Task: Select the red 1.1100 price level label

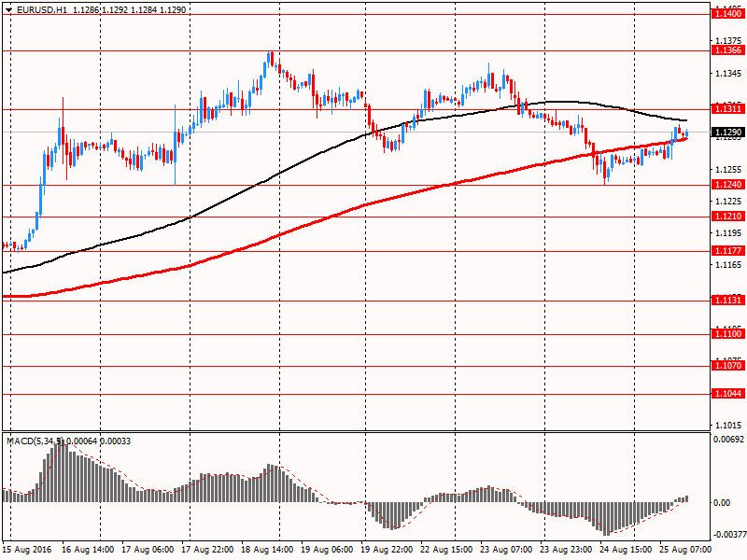Action: pyautogui.click(x=728, y=334)
